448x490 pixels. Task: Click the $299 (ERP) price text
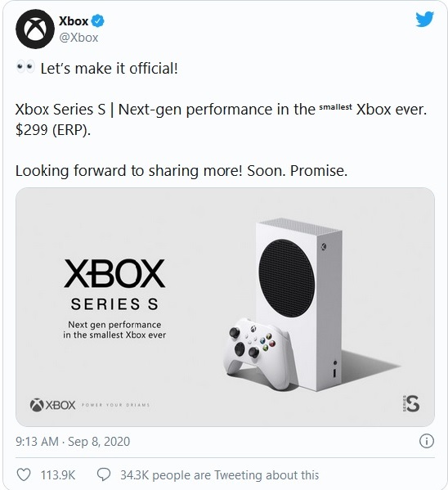[53, 129]
